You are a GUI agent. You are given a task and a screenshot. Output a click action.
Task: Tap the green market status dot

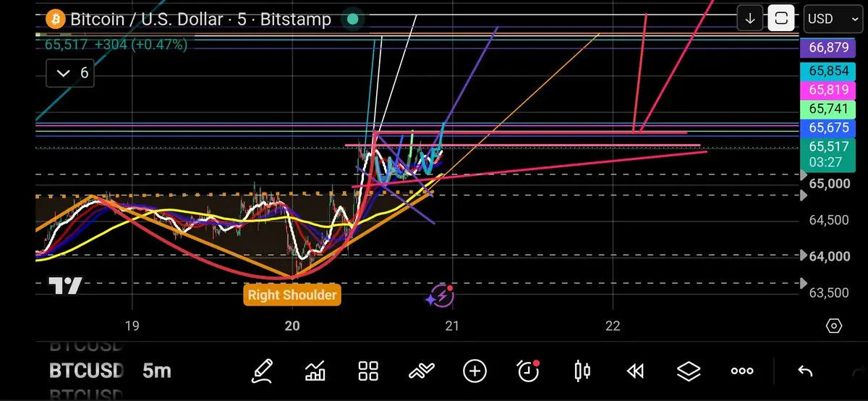(352, 19)
